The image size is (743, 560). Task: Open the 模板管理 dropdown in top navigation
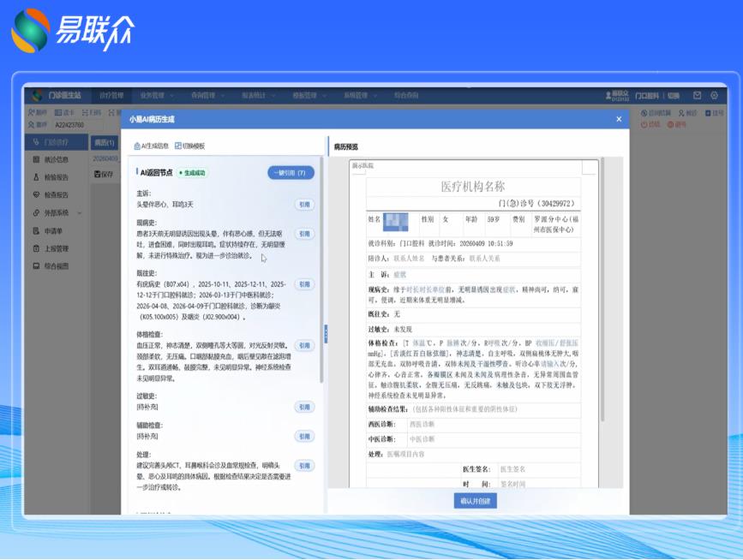tap(309, 95)
